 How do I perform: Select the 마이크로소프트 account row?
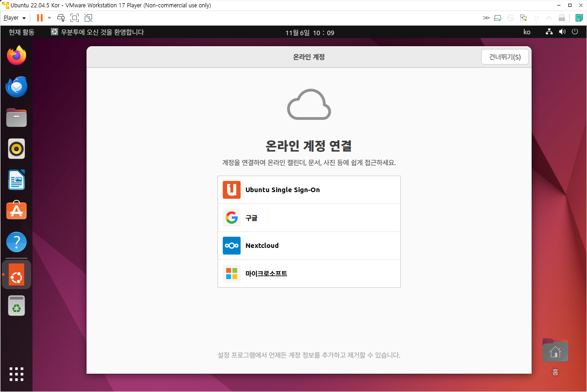point(309,274)
